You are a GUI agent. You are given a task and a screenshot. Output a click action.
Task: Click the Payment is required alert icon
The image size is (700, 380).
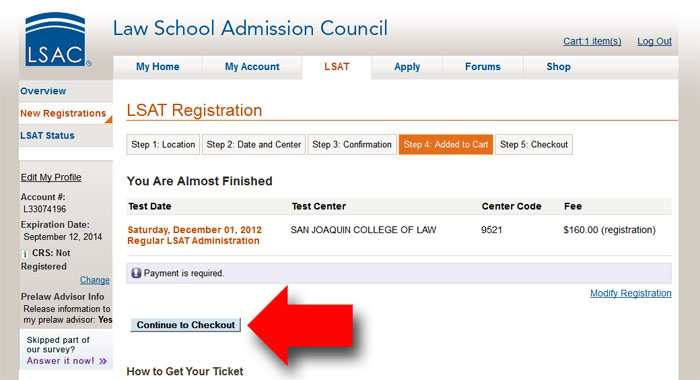pos(136,273)
